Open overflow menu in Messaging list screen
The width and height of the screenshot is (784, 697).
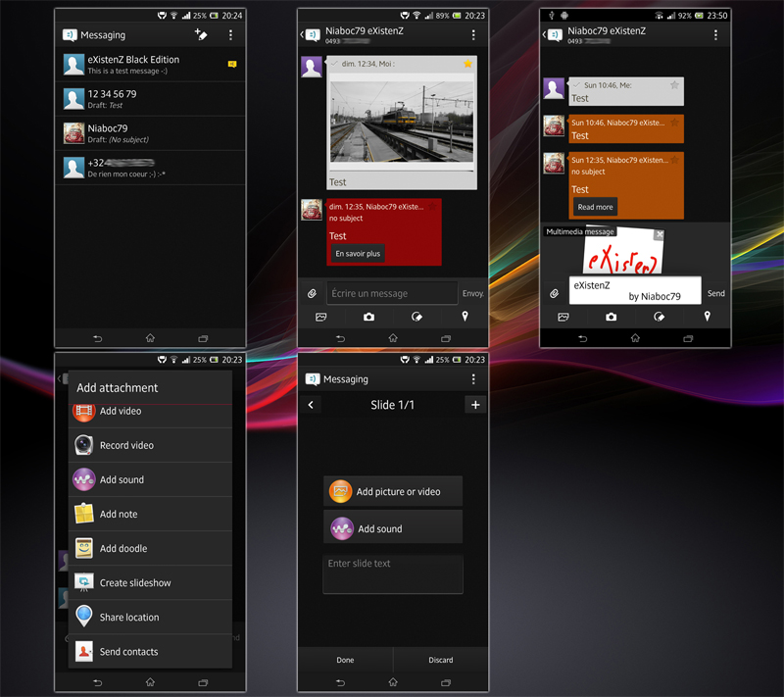pos(230,35)
